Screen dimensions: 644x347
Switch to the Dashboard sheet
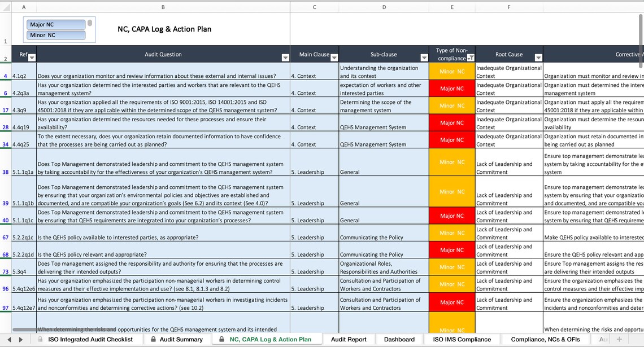399,340
